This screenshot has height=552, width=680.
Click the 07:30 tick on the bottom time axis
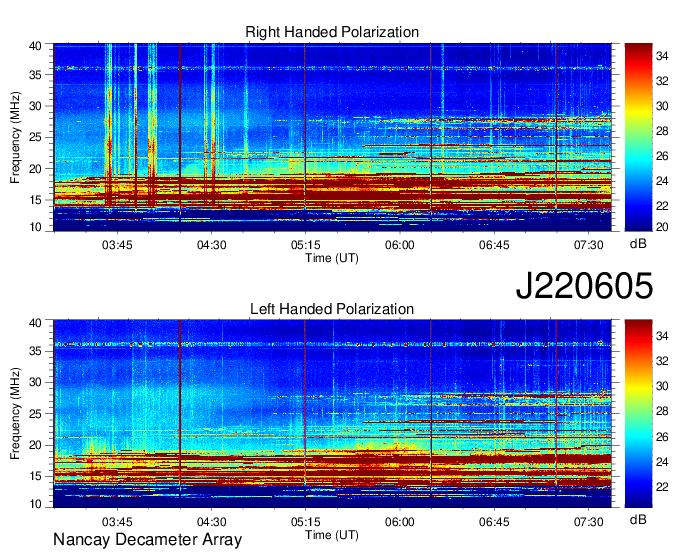(x=588, y=522)
